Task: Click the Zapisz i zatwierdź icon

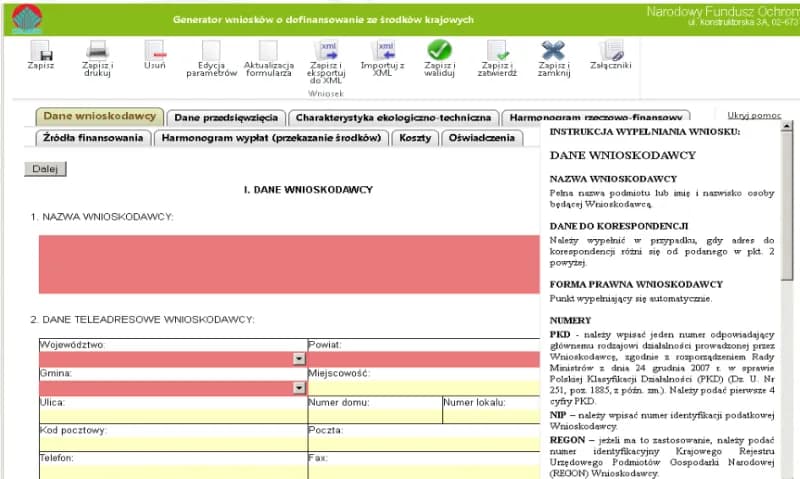Action: coord(497,51)
